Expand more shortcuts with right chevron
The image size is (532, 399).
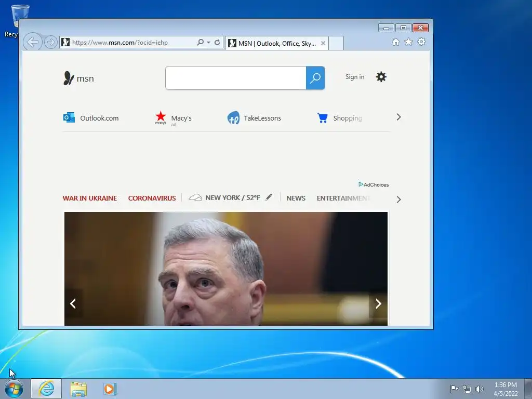click(x=398, y=117)
